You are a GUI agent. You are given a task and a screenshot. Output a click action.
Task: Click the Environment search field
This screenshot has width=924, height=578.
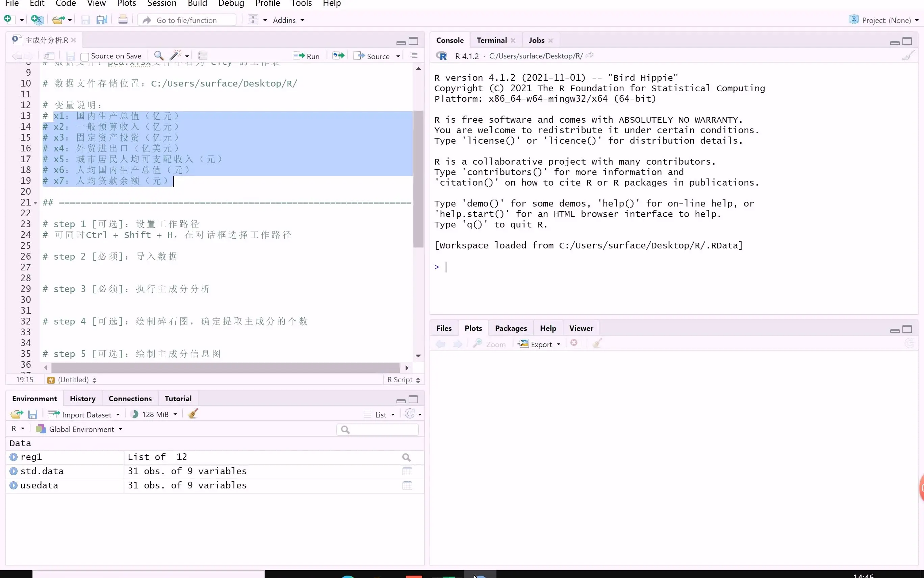tap(377, 430)
